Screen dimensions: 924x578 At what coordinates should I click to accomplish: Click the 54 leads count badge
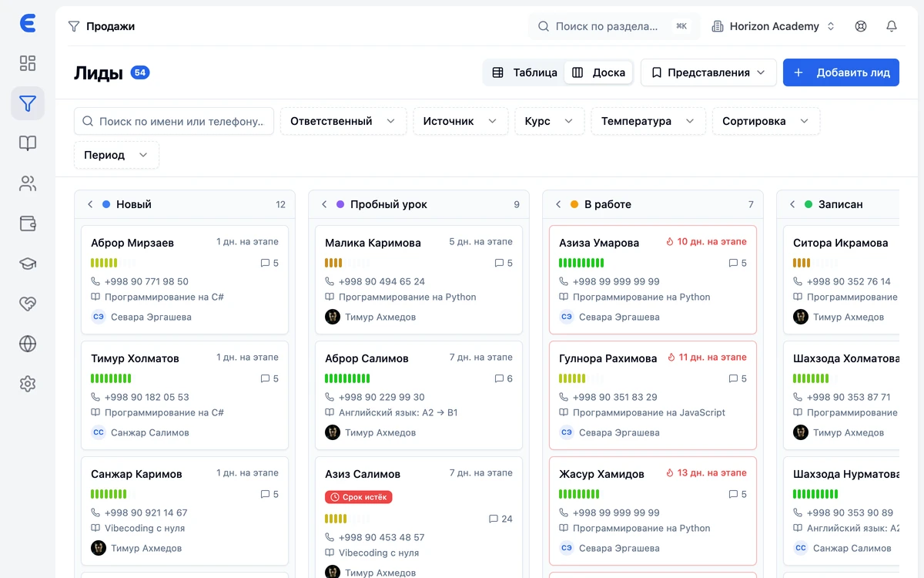140,72
